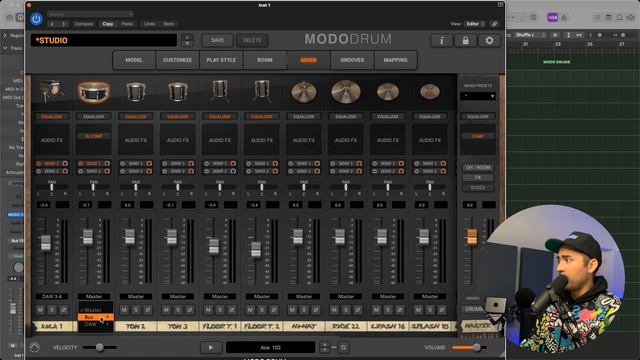Open the master BUSES section
This screenshot has width=640, height=360.
(478, 188)
